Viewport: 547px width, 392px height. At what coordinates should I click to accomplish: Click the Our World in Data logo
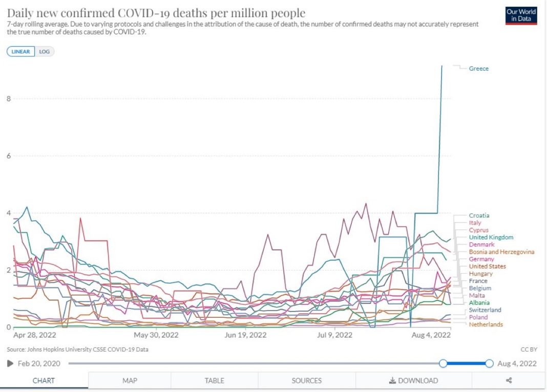(520, 16)
